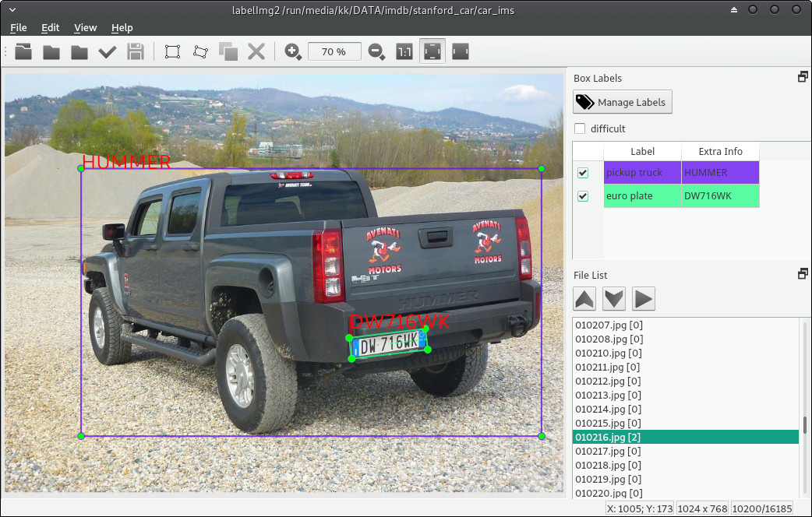Click the Manage Labels button

[623, 102]
